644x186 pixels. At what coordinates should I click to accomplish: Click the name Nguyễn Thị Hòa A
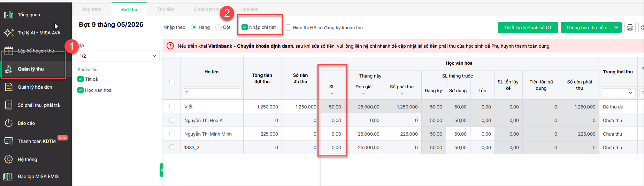coord(204,120)
